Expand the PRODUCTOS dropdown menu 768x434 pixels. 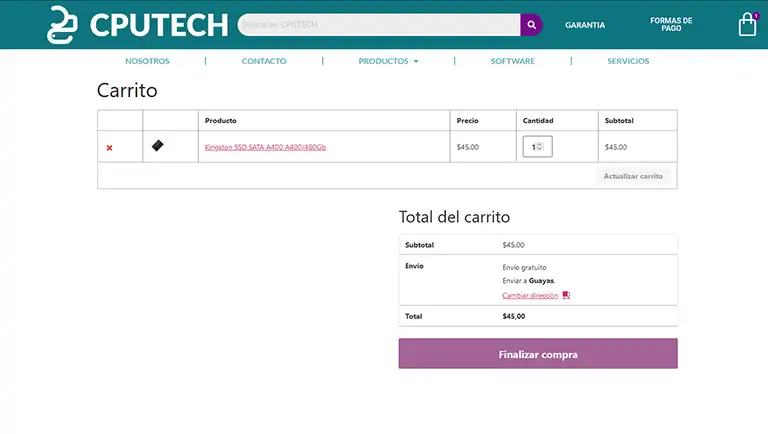(388, 61)
